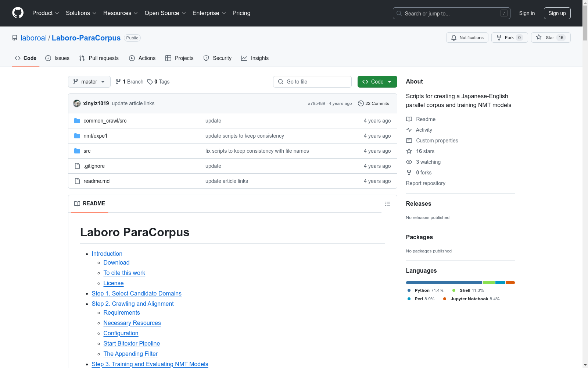Open the Pricing link
588x368 pixels.
(241, 13)
